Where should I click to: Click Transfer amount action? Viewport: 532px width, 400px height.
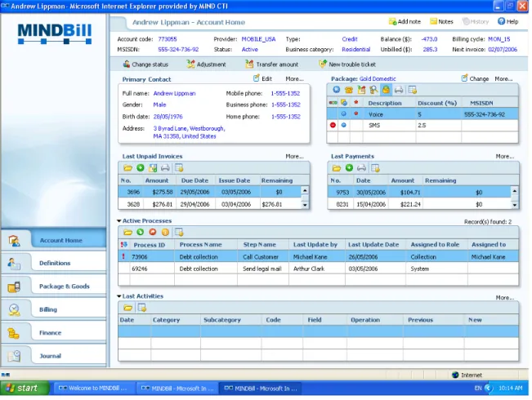pyautogui.click(x=272, y=64)
